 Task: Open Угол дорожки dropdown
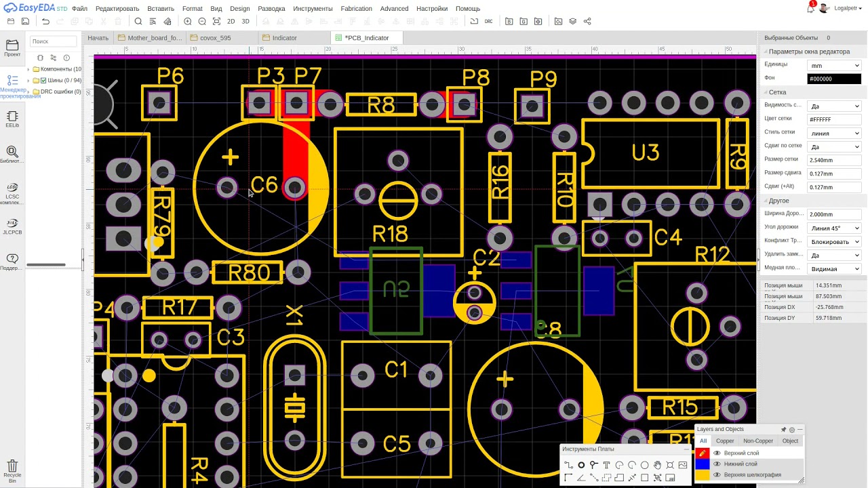pos(834,228)
